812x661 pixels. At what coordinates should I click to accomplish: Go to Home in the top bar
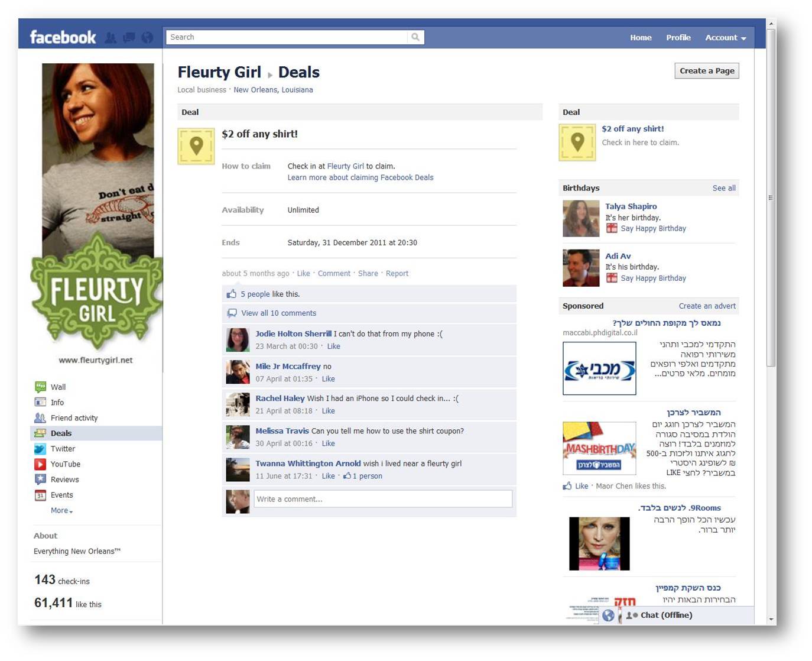click(x=641, y=38)
